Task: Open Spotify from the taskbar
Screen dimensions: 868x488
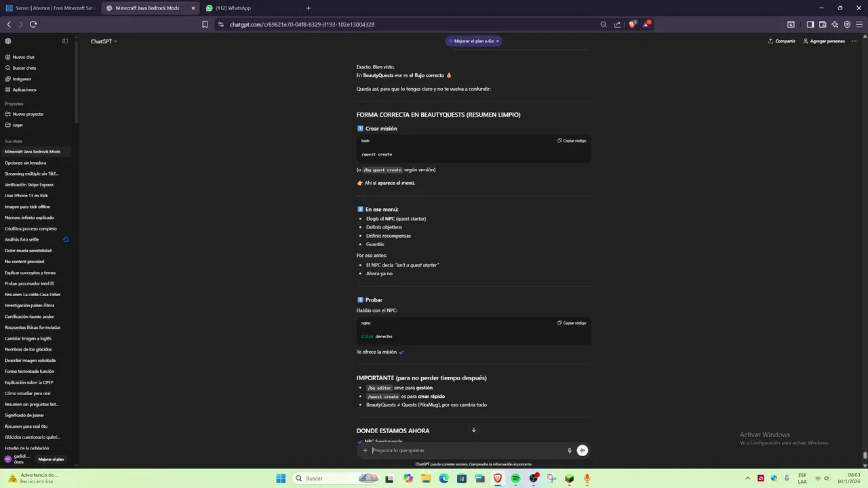Action: 515,479
